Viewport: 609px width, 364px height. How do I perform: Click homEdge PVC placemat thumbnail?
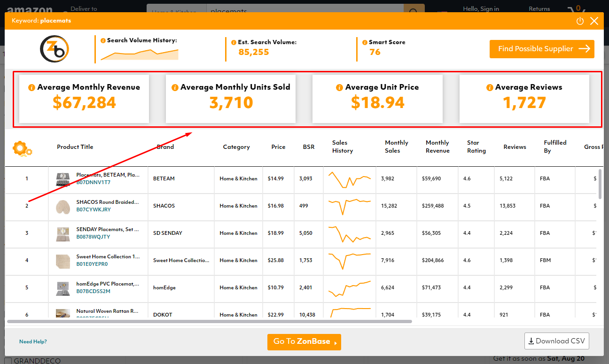(63, 288)
